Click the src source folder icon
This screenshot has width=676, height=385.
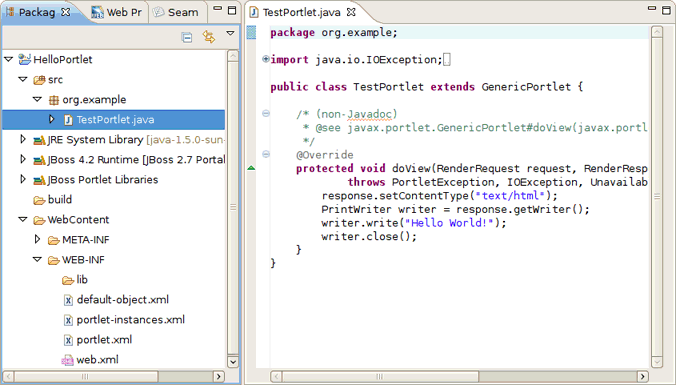click(39, 80)
